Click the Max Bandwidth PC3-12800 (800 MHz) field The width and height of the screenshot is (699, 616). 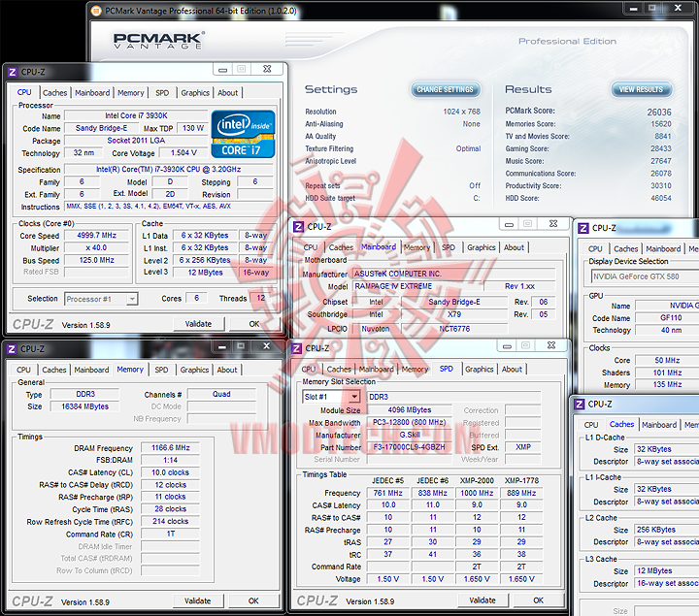[410, 422]
